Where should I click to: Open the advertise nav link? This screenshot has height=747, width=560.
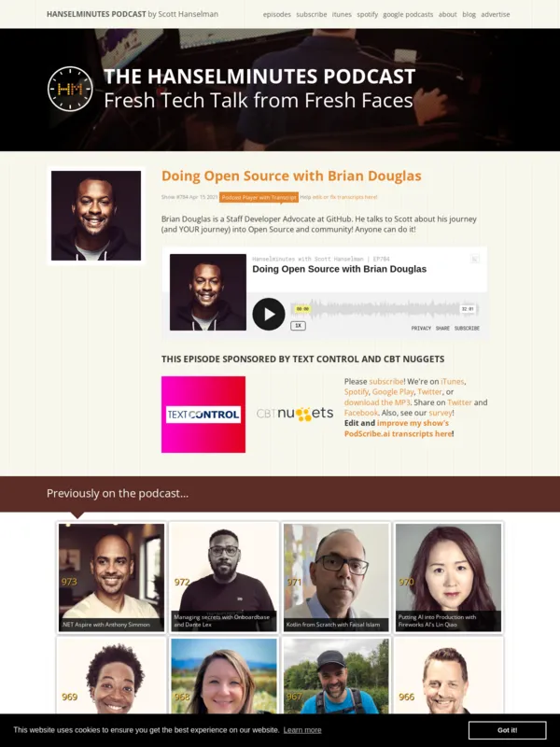(496, 14)
